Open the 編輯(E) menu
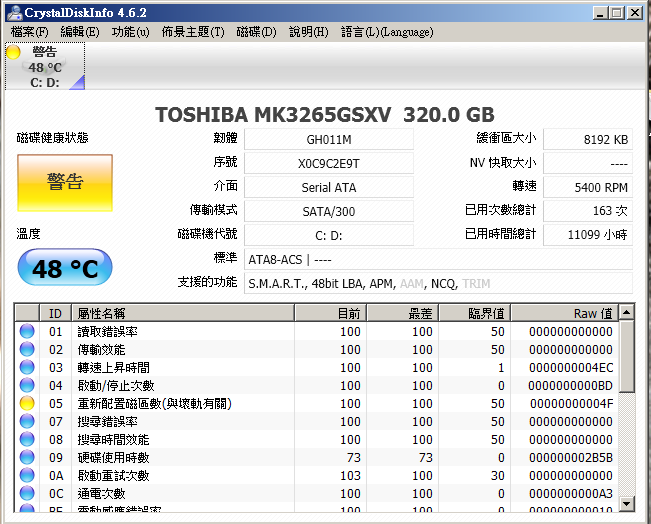The width and height of the screenshot is (651, 524). coord(80,32)
